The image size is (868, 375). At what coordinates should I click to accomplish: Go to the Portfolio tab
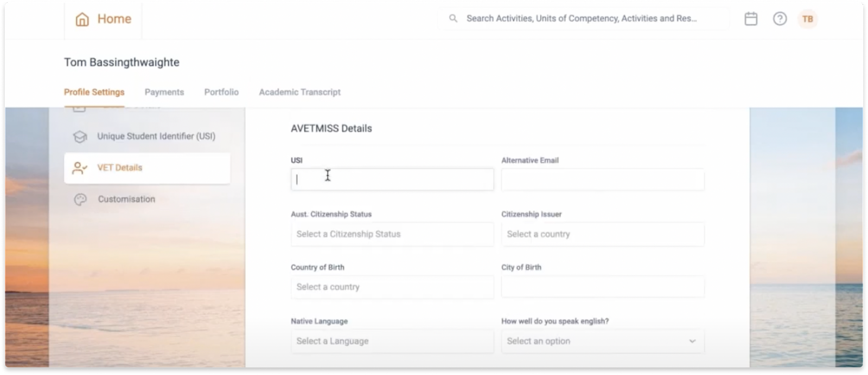[221, 92]
